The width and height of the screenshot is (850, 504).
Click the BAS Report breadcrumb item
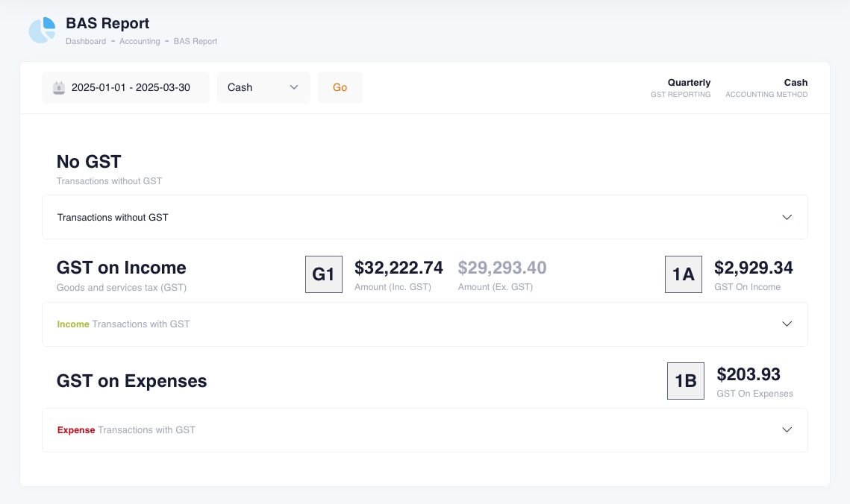click(x=196, y=42)
